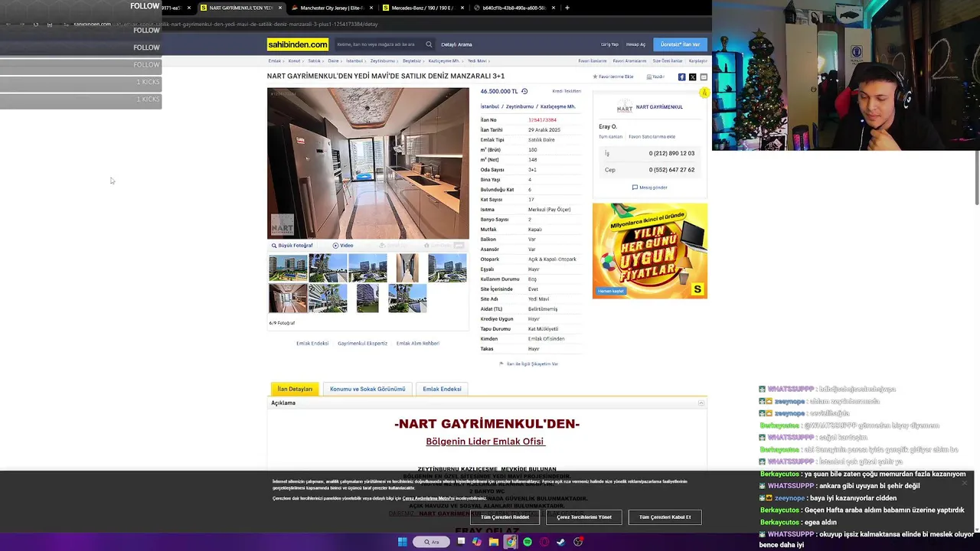Open Yedi Mavi breadcrumb
Viewport: 980px width, 551px height.
[x=477, y=60]
